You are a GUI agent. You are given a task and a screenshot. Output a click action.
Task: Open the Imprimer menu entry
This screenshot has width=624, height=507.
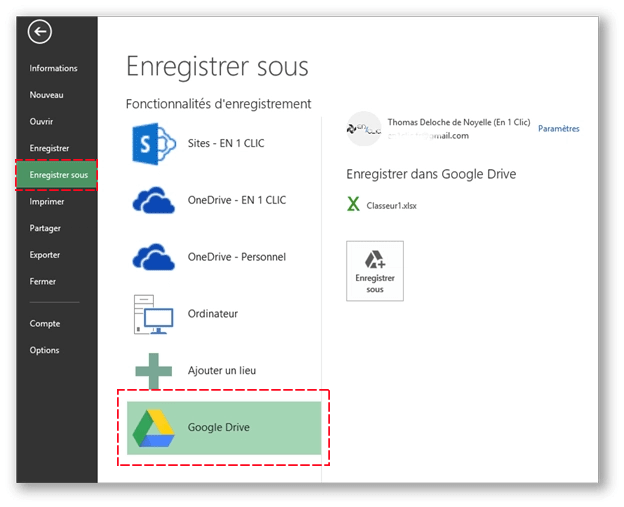(x=47, y=202)
